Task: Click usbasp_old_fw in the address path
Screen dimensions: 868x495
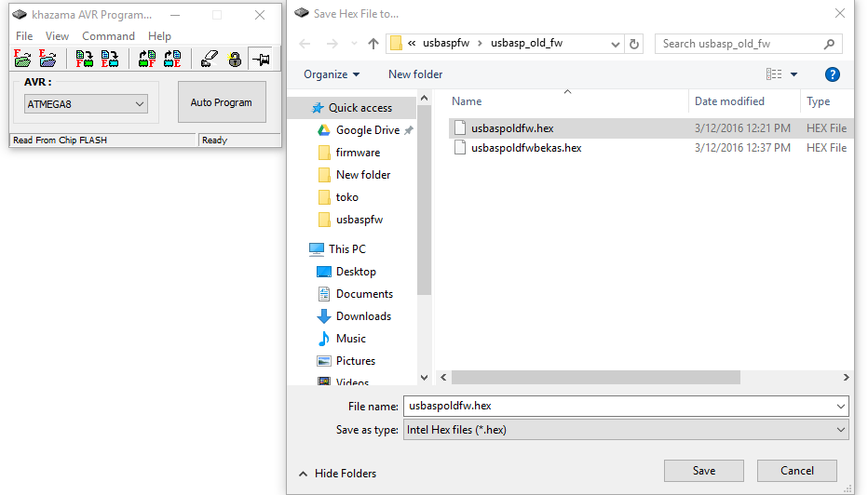Action: [526, 43]
